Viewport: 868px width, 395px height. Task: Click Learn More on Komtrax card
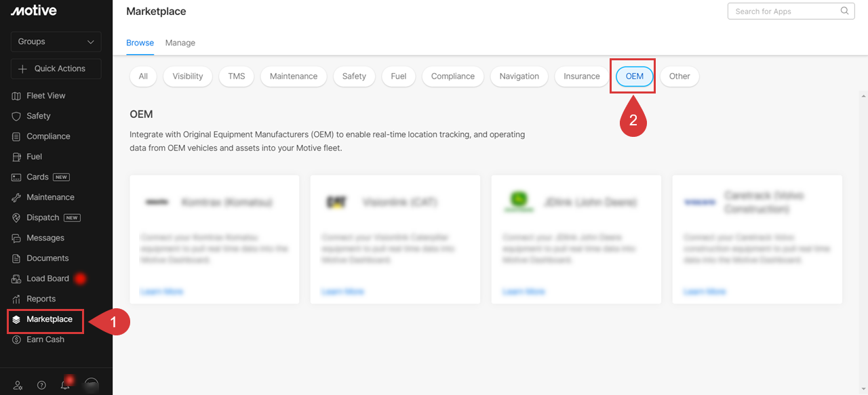click(162, 291)
